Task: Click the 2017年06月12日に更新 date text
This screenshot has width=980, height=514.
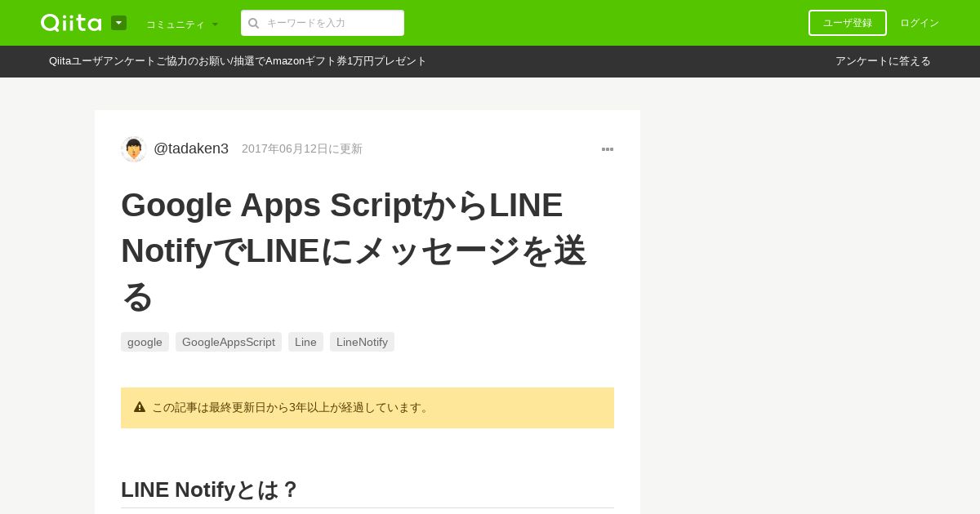Action: click(302, 148)
